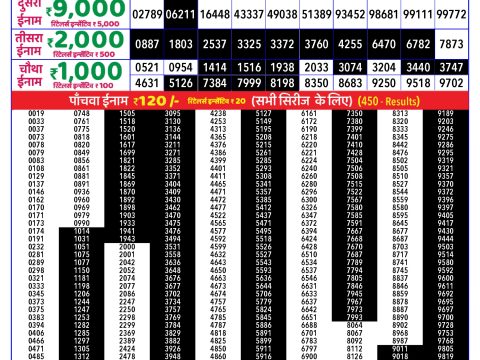Click fifth prize number 1505

127,113
